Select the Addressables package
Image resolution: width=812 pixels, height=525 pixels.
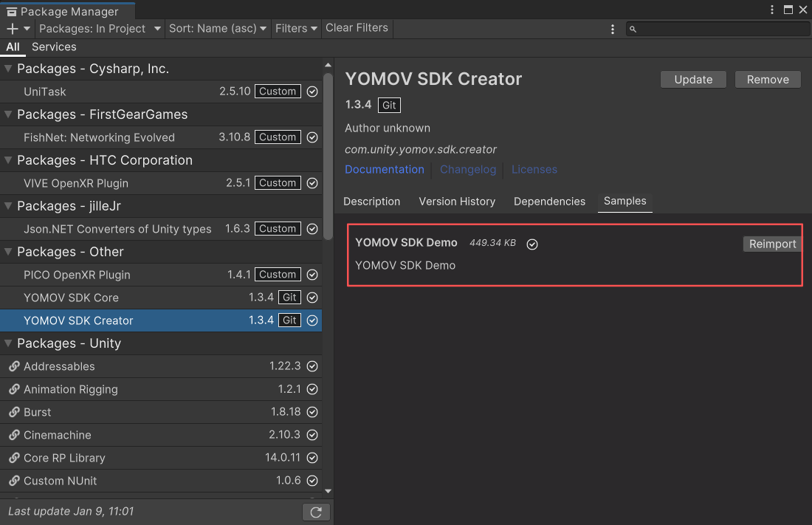coord(161,366)
